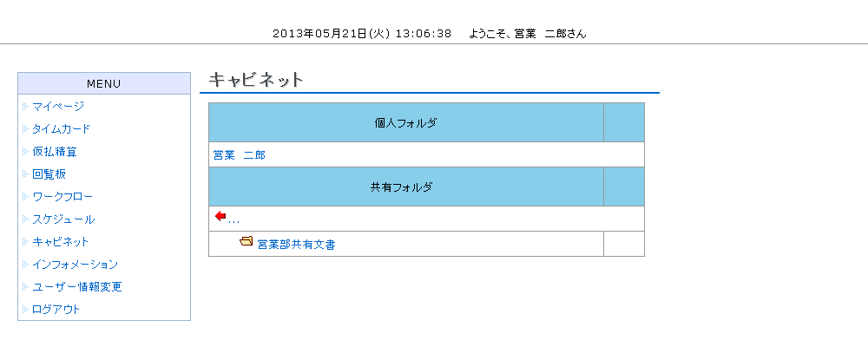Click the arrow bullet beside マイページ

(x=25, y=106)
